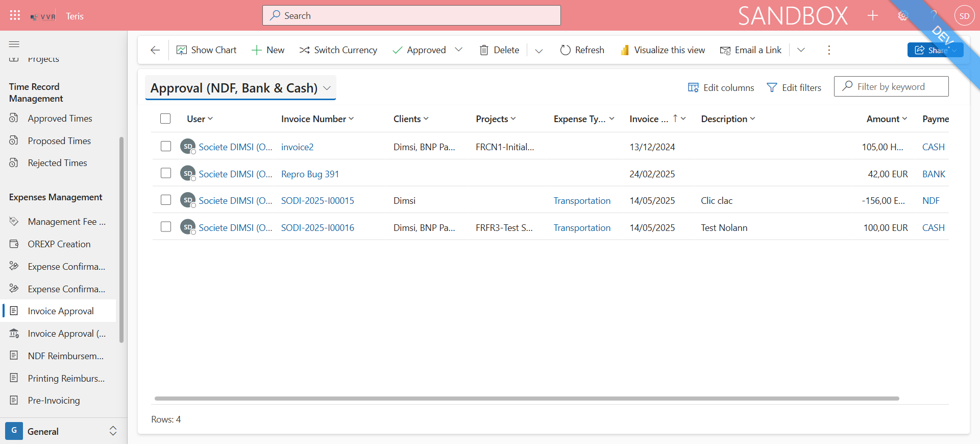This screenshot has width=980, height=444.
Task: Open the Projects column header menu
Action: [496, 119]
